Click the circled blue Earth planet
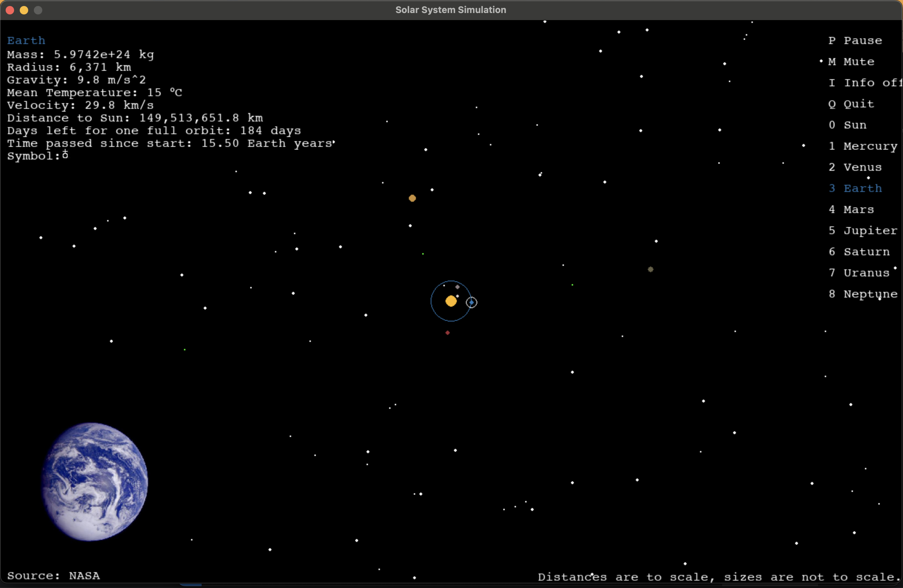 471,302
